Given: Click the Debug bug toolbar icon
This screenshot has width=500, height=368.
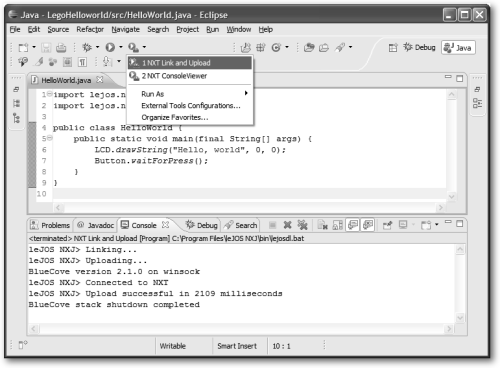Looking at the screenshot, I should pyautogui.click(x=87, y=47).
